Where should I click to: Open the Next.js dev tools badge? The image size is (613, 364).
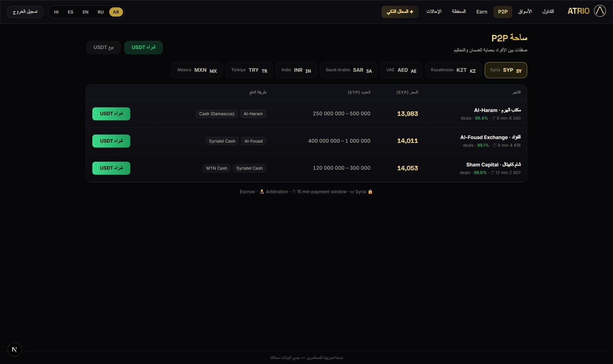point(14,349)
